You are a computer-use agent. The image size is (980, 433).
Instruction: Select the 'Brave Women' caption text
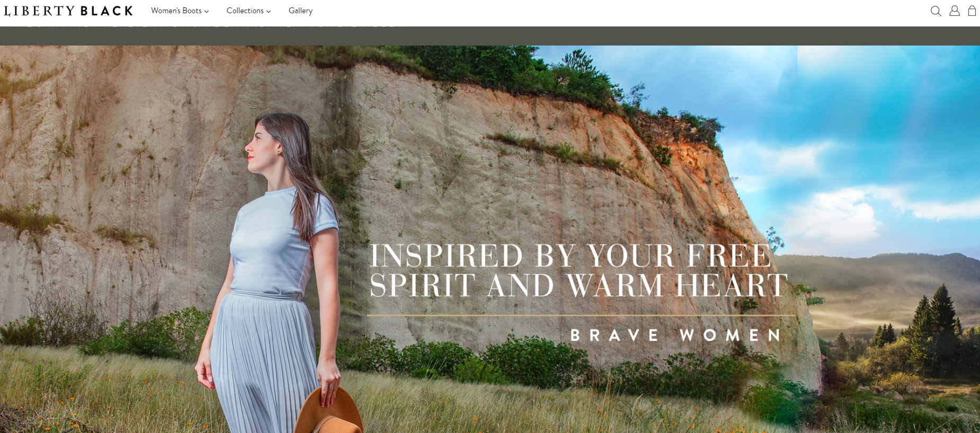pos(675,335)
